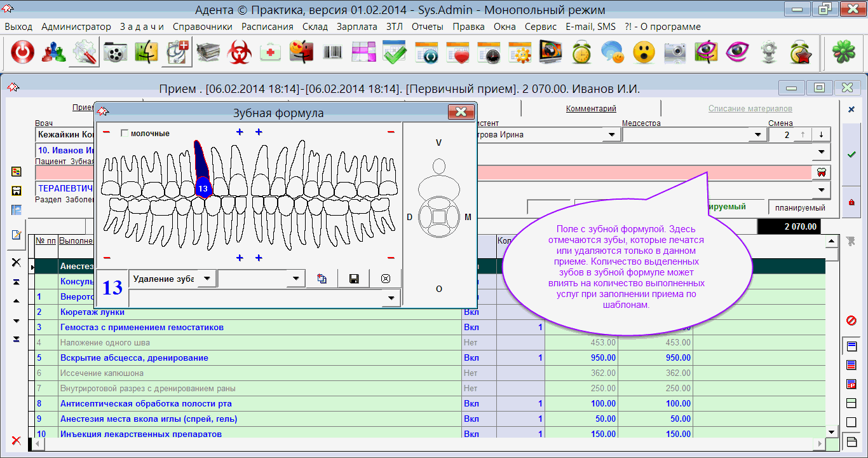
Task: Open the camera icon in toolbar
Action: tap(674, 53)
